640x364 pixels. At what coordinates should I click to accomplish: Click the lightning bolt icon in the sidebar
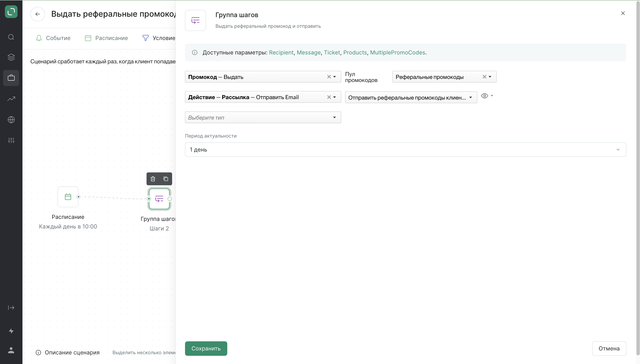pos(11,331)
